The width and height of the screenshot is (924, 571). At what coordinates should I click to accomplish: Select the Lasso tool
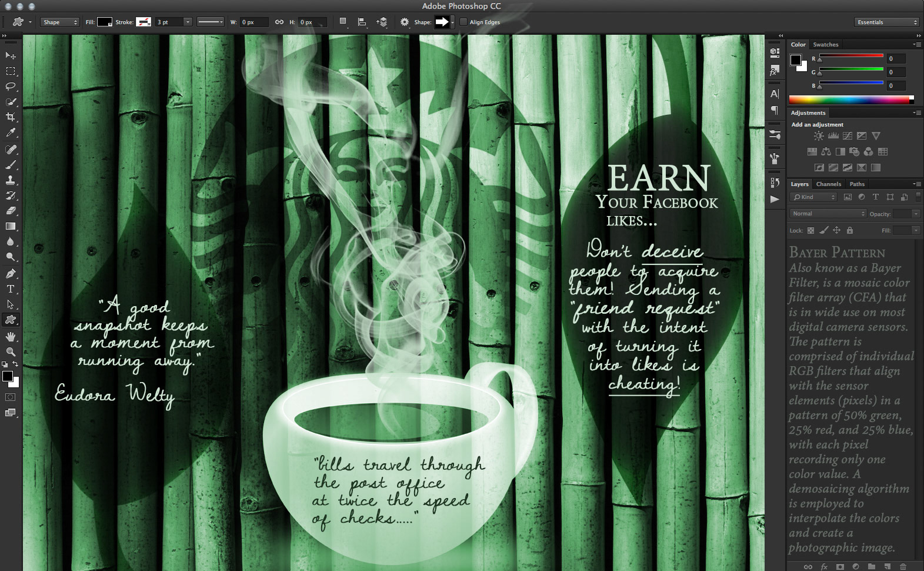point(11,87)
